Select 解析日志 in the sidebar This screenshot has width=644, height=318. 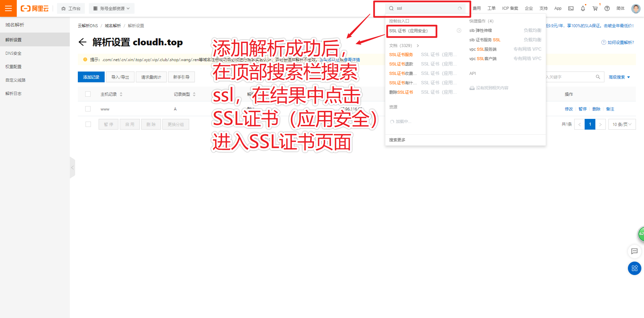pos(35,93)
